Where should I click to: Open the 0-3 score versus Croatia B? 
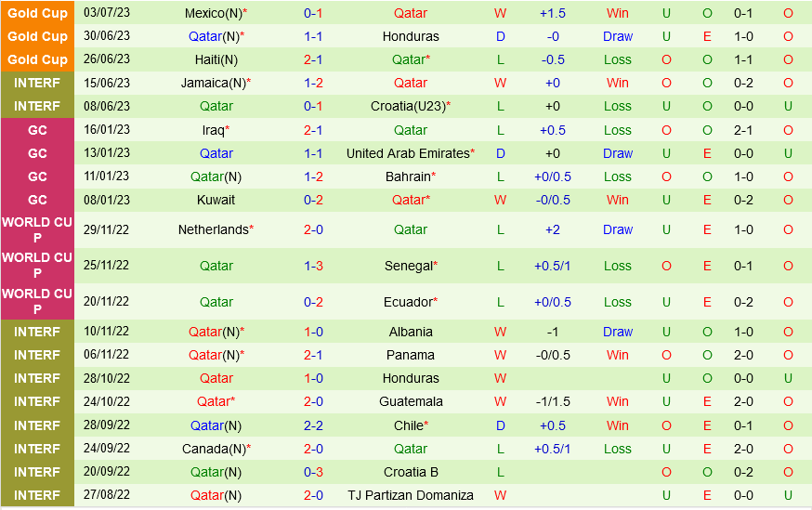click(x=313, y=472)
